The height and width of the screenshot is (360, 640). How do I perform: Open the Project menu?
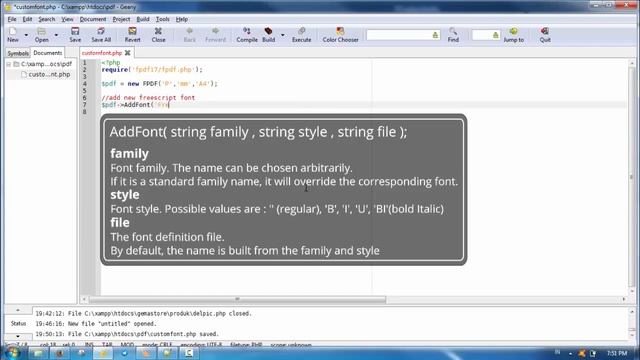(121, 19)
